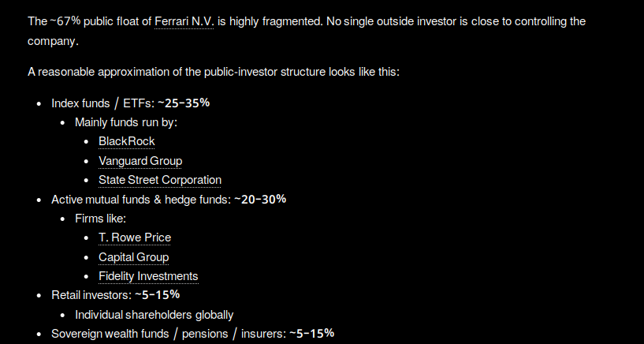Visit the Fidelity Investments link
Image resolution: width=644 pixels, height=344 pixels.
point(148,276)
